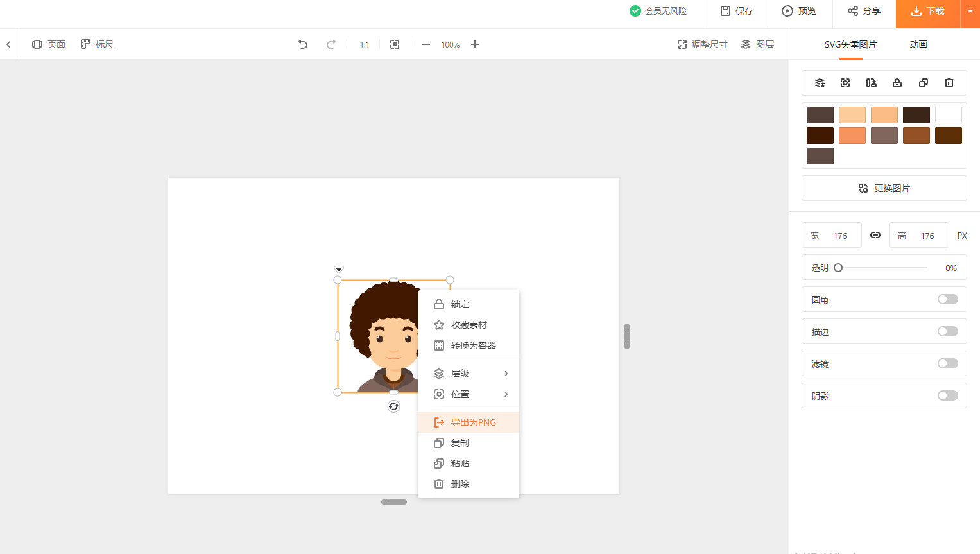
Task: Zoom in with the plus icon
Action: [475, 44]
